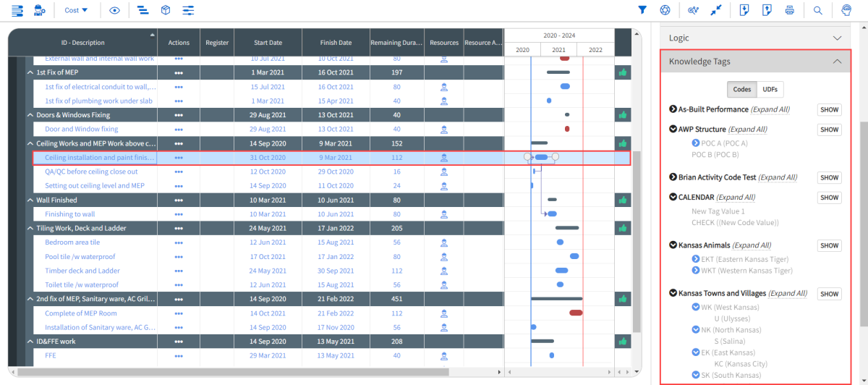The image size is (868, 385).
Task: Click the Ceiling installation Gantt bar
Action: [541, 157]
